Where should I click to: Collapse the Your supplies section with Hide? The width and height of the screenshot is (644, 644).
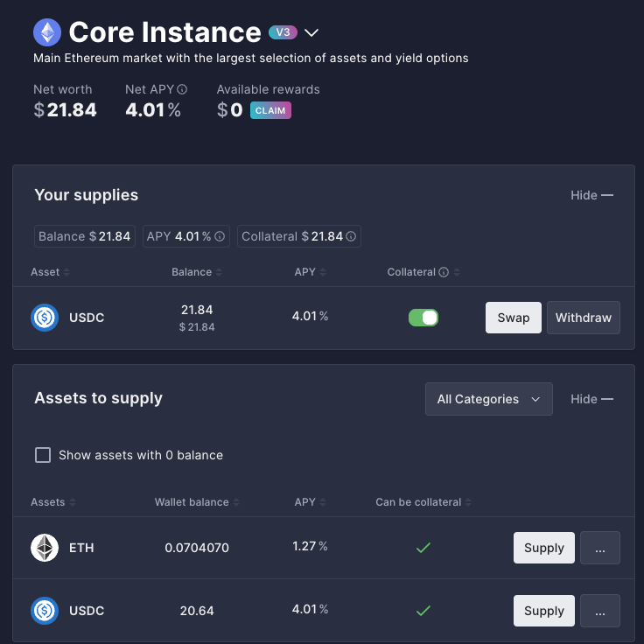click(x=591, y=195)
